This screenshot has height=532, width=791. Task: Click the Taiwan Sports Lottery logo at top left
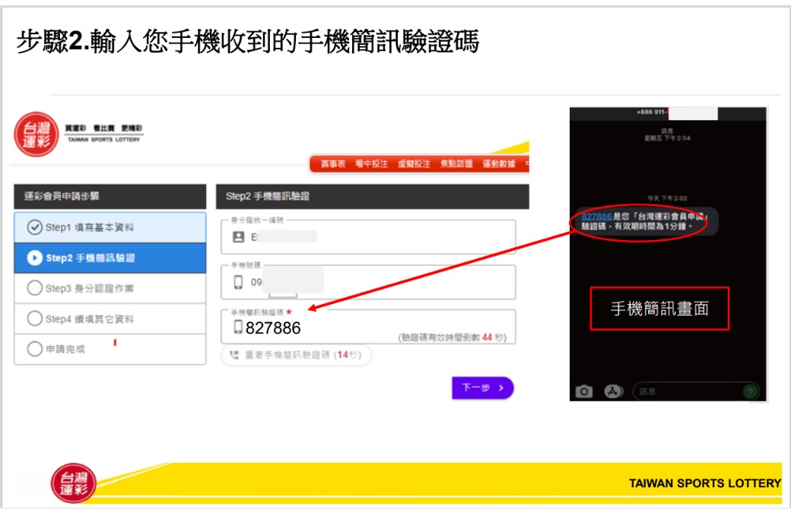[x=37, y=134]
